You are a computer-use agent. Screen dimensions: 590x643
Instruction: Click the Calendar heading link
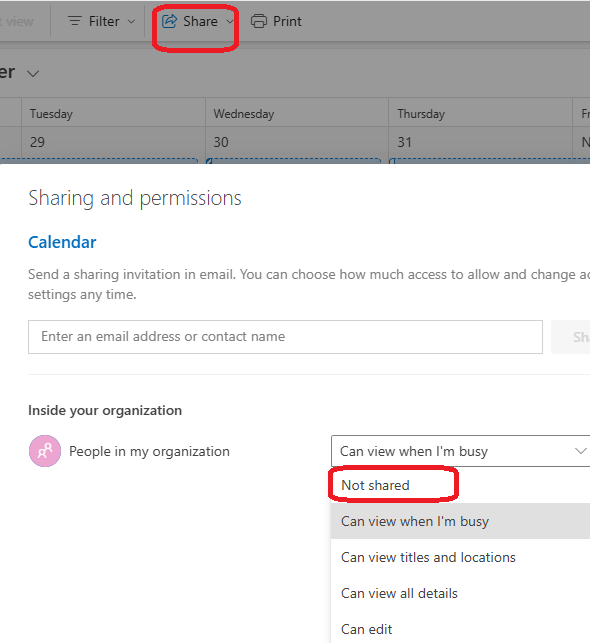pyautogui.click(x=62, y=242)
